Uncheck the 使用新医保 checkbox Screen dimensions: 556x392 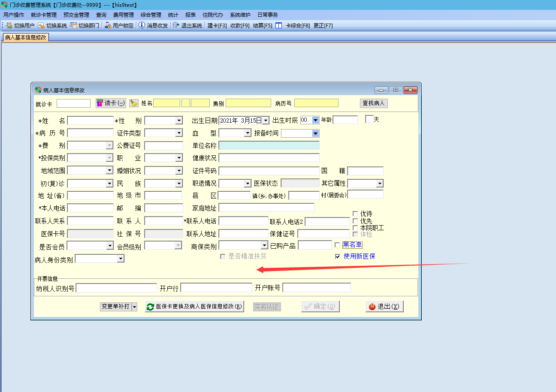point(338,256)
